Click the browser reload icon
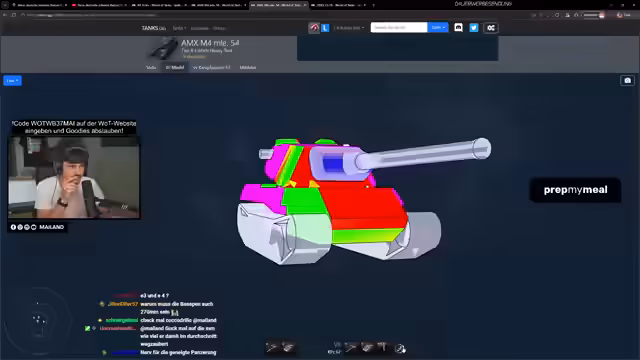The width and height of the screenshot is (640, 360). (x=14, y=15)
